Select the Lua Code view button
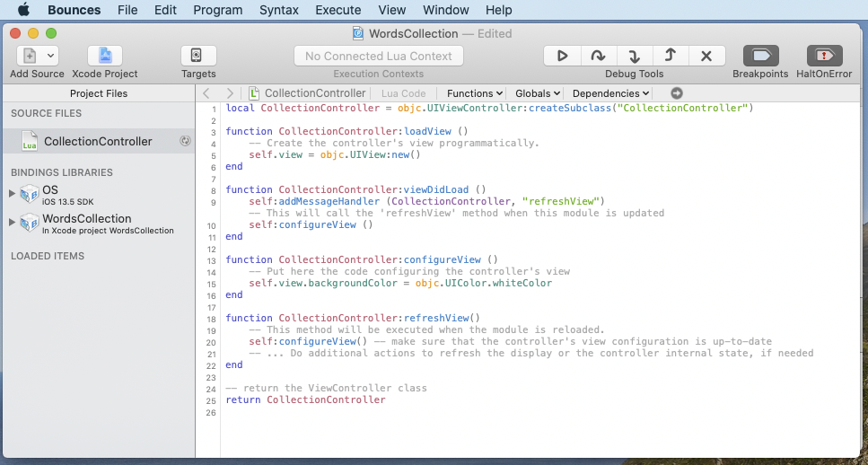The height and width of the screenshot is (465, 868). 404,93
